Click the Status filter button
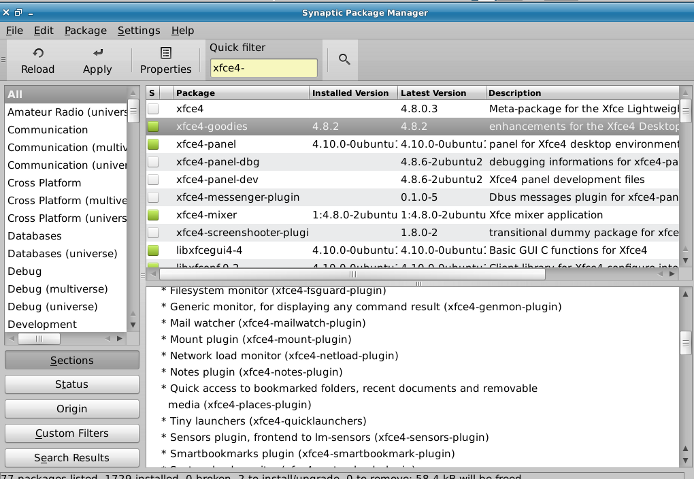The image size is (694, 479). pyautogui.click(x=72, y=384)
